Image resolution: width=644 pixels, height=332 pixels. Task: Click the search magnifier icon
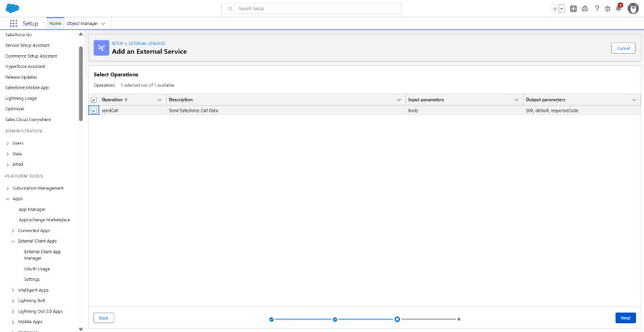point(231,9)
